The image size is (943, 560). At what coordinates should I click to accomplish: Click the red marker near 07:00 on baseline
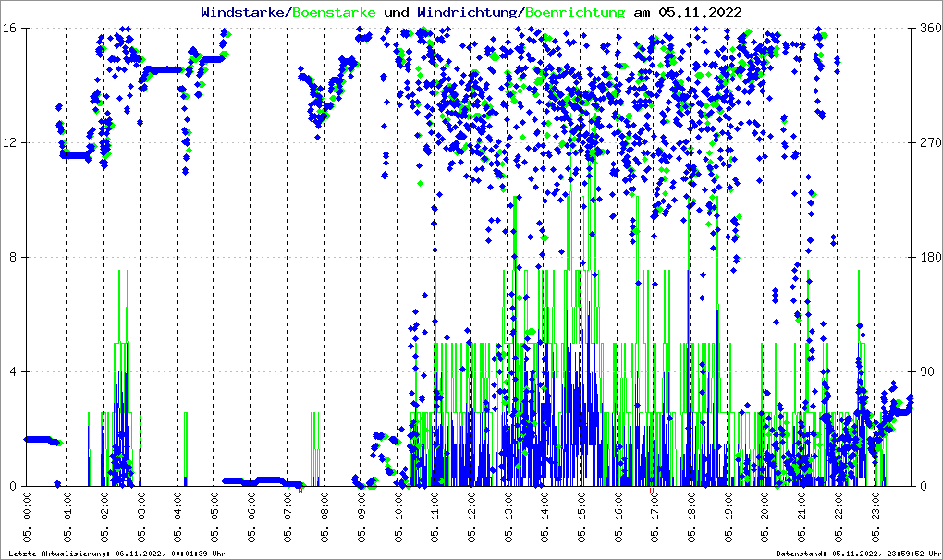click(x=300, y=483)
